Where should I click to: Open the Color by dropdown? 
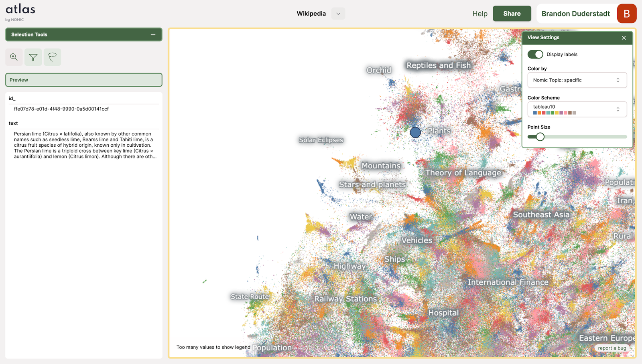coord(577,80)
